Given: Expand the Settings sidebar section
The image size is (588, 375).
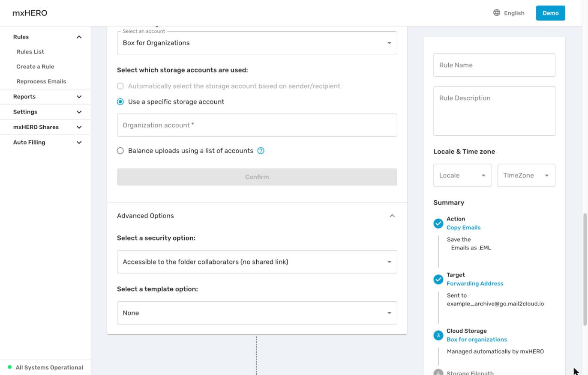Looking at the screenshot, I should pyautogui.click(x=79, y=112).
